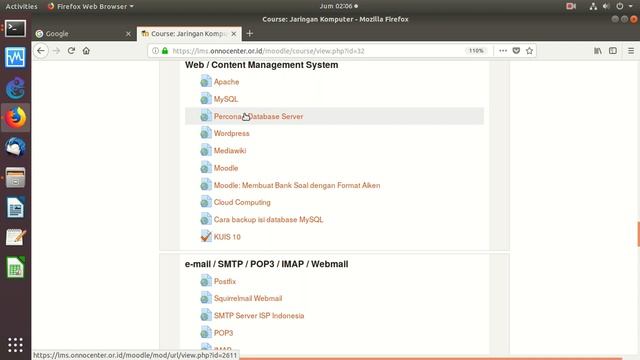Click the KUIS 10 quiz icon
This screenshot has height=360, width=640.
coord(206,237)
